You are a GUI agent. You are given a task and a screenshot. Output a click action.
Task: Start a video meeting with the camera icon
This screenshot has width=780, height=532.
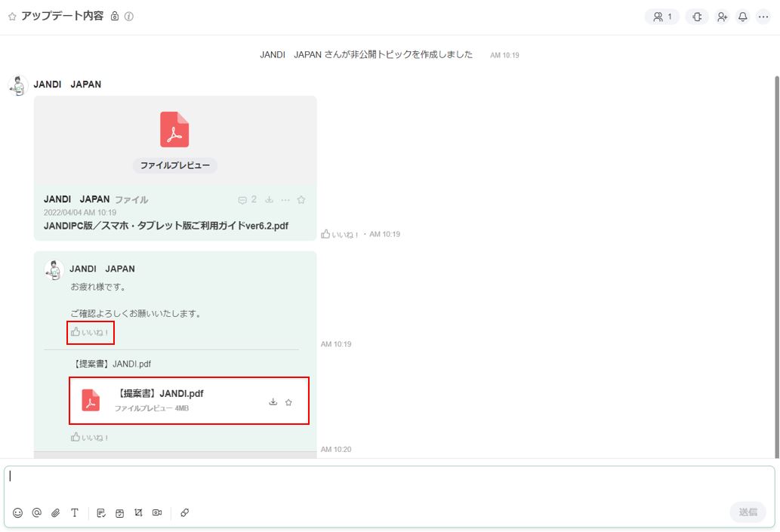(x=157, y=512)
